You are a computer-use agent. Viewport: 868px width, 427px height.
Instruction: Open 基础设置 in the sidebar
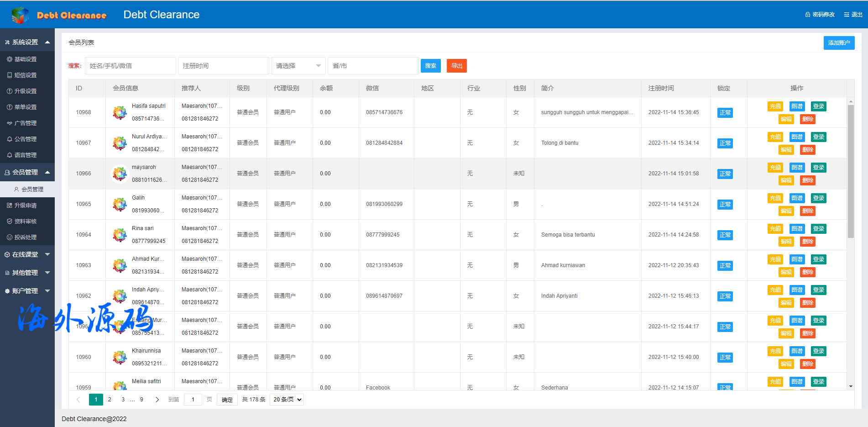(25, 59)
